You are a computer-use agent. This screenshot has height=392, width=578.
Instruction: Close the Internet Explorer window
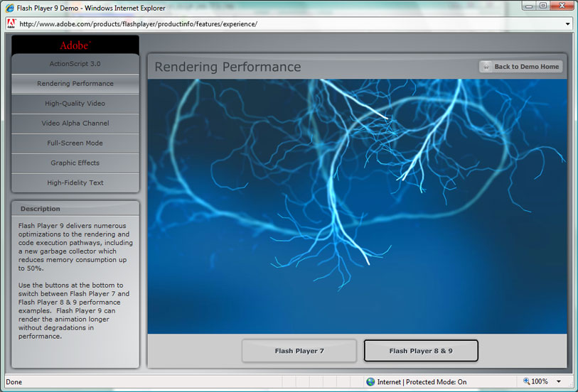click(562, 6)
